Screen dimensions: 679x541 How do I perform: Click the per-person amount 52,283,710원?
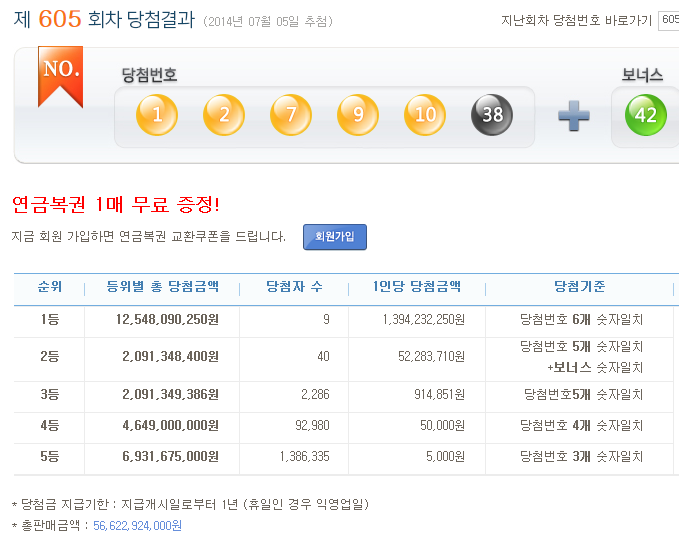click(x=432, y=356)
